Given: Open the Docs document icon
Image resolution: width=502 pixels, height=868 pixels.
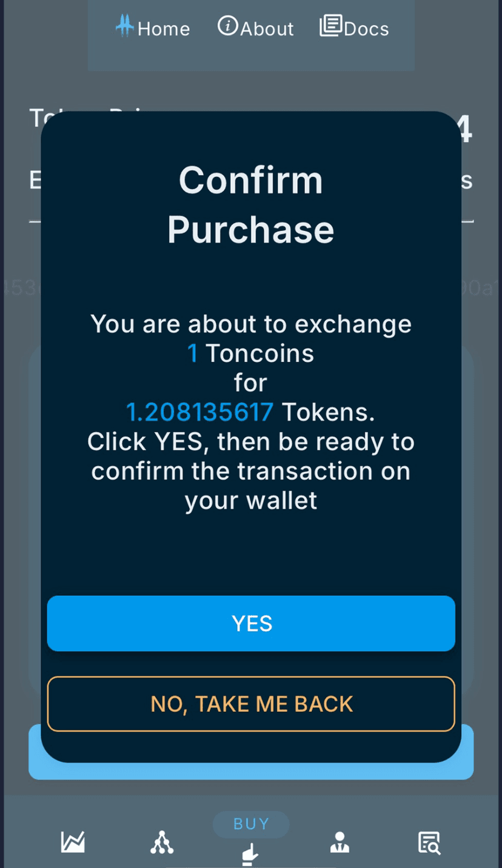Looking at the screenshot, I should (x=330, y=25).
